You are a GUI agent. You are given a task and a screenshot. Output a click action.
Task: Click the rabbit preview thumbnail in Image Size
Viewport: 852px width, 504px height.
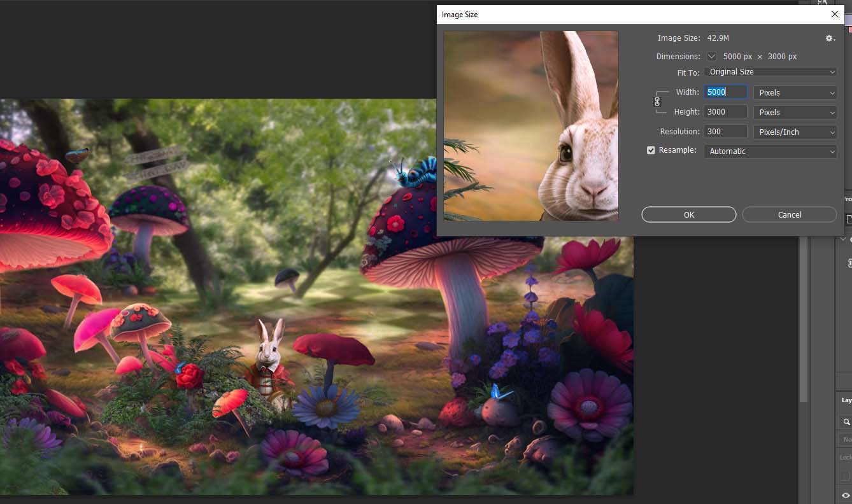click(x=531, y=126)
